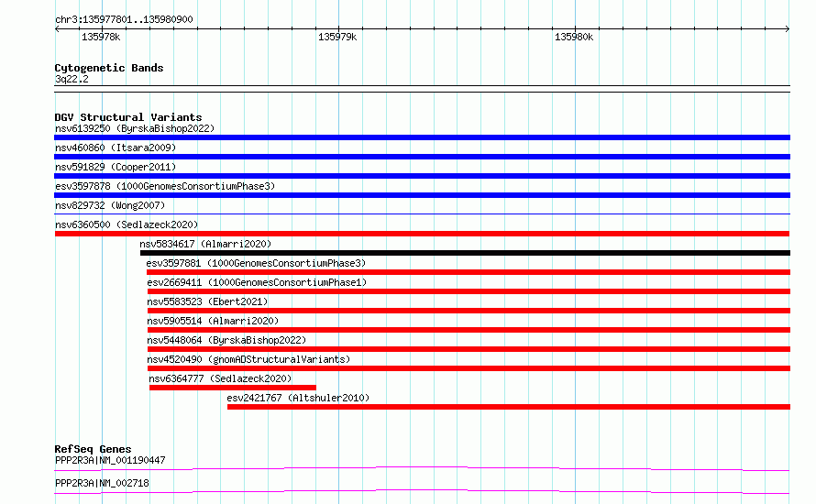Image resolution: width=816 pixels, height=504 pixels.
Task: Select red bar under esv2421767 (Altshuler2010)
Action: pyautogui.click(x=509, y=407)
